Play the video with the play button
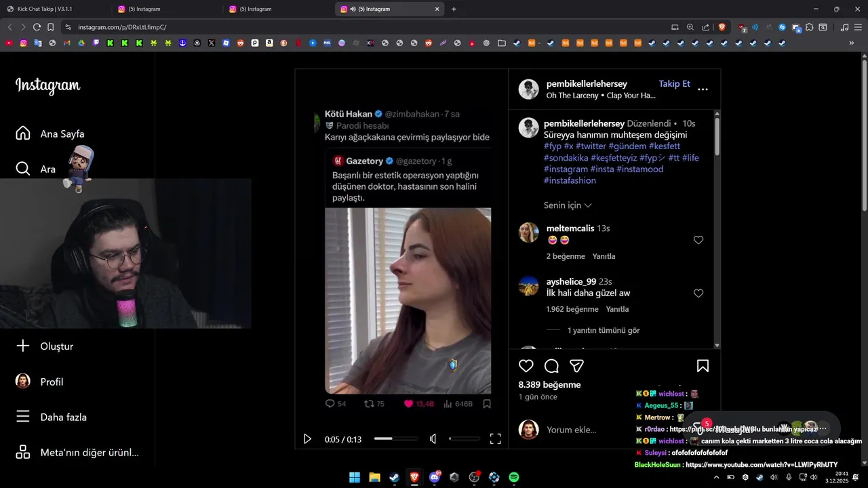 (307, 439)
